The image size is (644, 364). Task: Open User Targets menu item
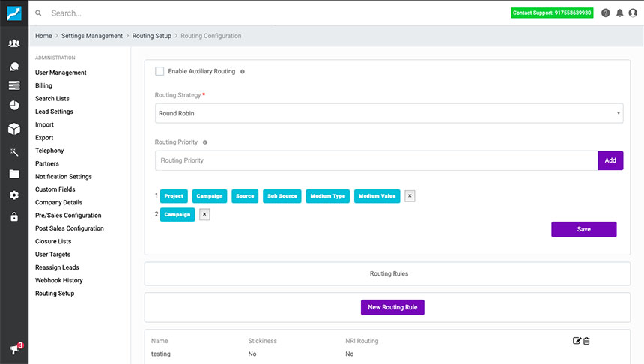tap(53, 255)
